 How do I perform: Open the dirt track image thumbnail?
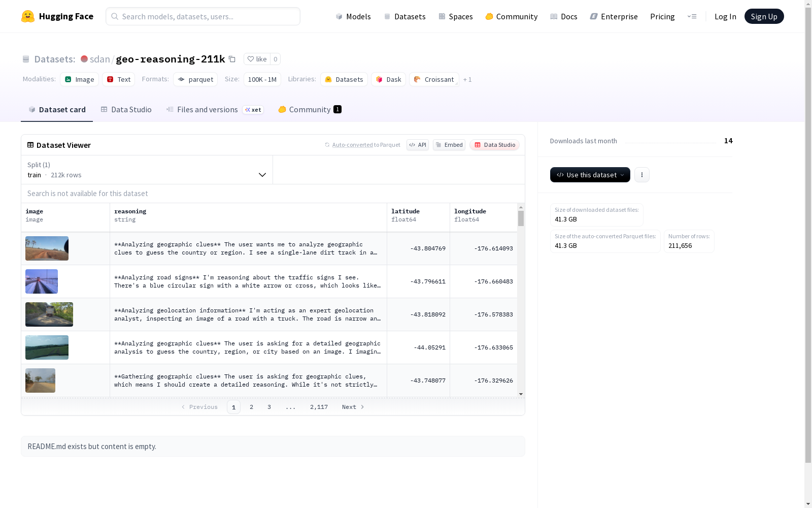pyautogui.click(x=47, y=248)
